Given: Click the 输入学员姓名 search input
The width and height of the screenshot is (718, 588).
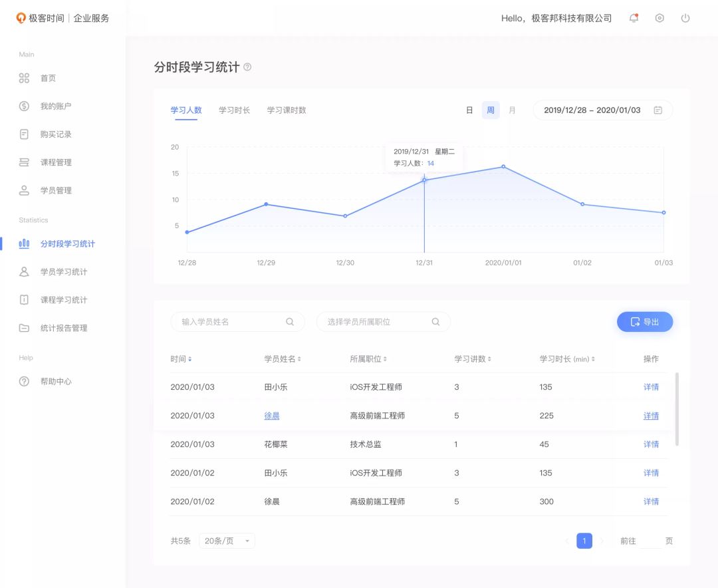Looking at the screenshot, I should (x=237, y=322).
